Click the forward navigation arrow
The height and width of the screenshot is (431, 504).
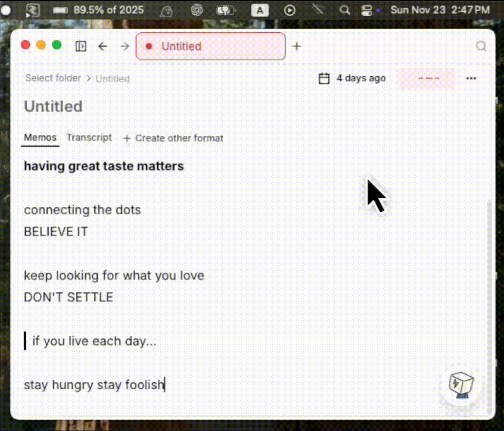pos(124,46)
